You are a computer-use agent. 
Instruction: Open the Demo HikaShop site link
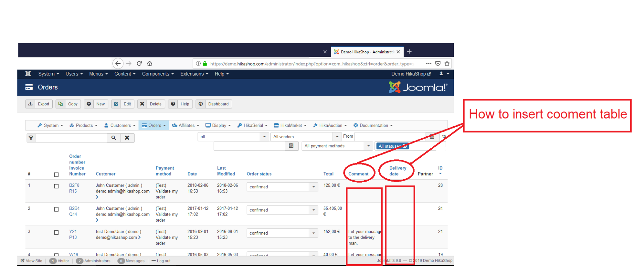(x=411, y=74)
